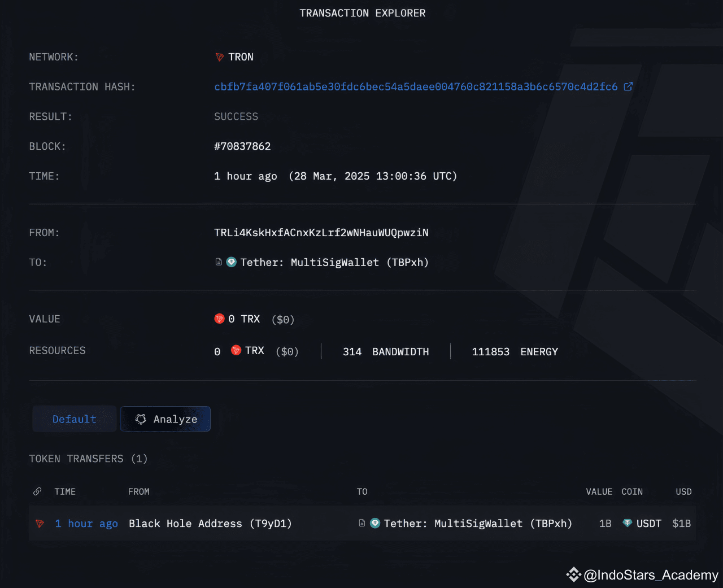The width and height of the screenshot is (723, 588).
Task: Open the full transaction hash link
Action: coord(416,86)
